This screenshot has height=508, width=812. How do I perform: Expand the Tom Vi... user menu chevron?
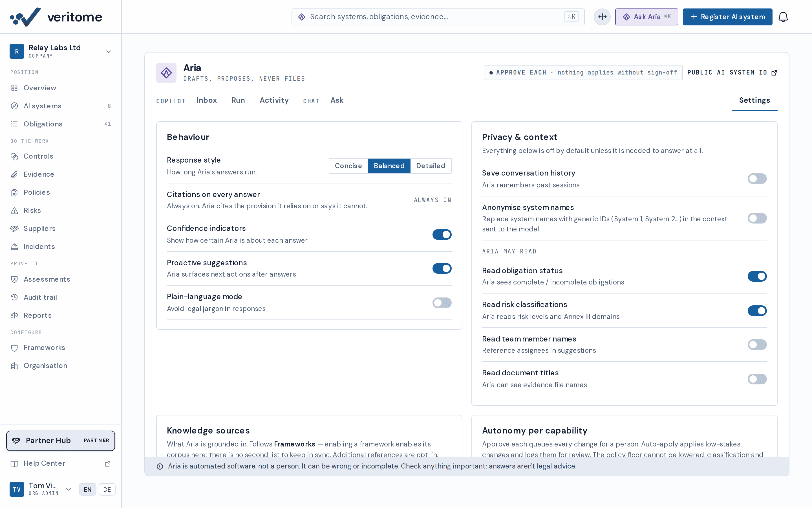[69, 489]
